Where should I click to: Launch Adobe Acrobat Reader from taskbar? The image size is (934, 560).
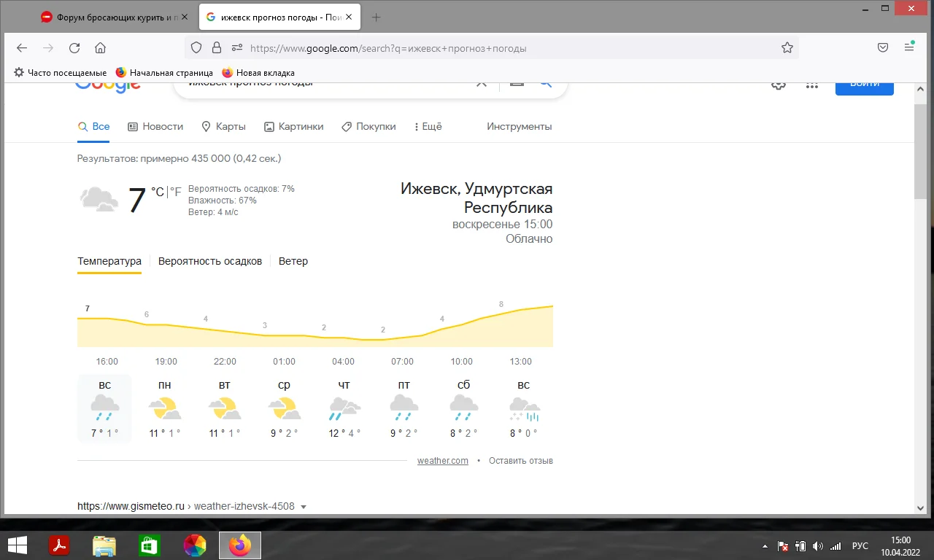(x=58, y=545)
